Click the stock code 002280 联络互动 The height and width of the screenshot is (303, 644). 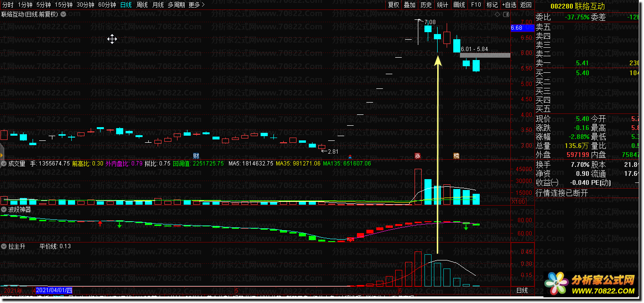[577, 6]
